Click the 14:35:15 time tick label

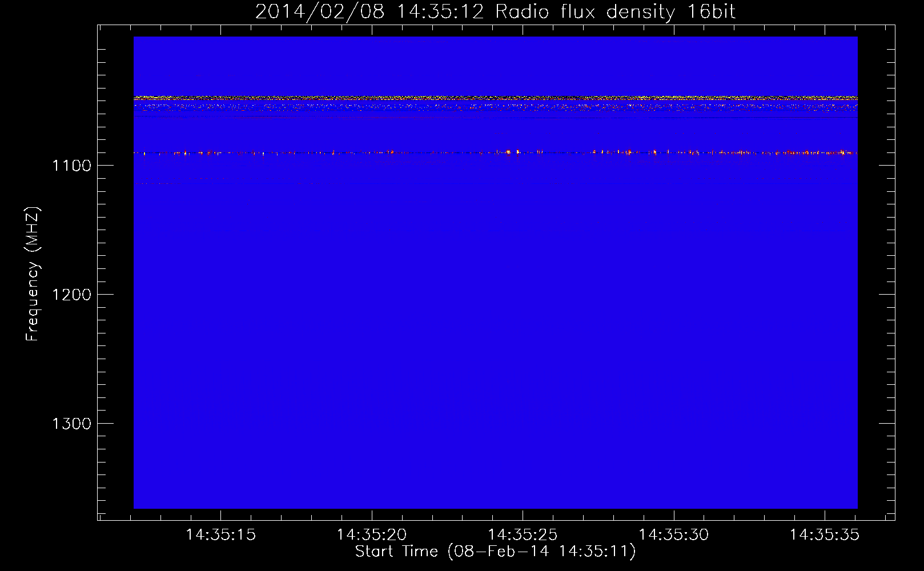[x=220, y=535]
